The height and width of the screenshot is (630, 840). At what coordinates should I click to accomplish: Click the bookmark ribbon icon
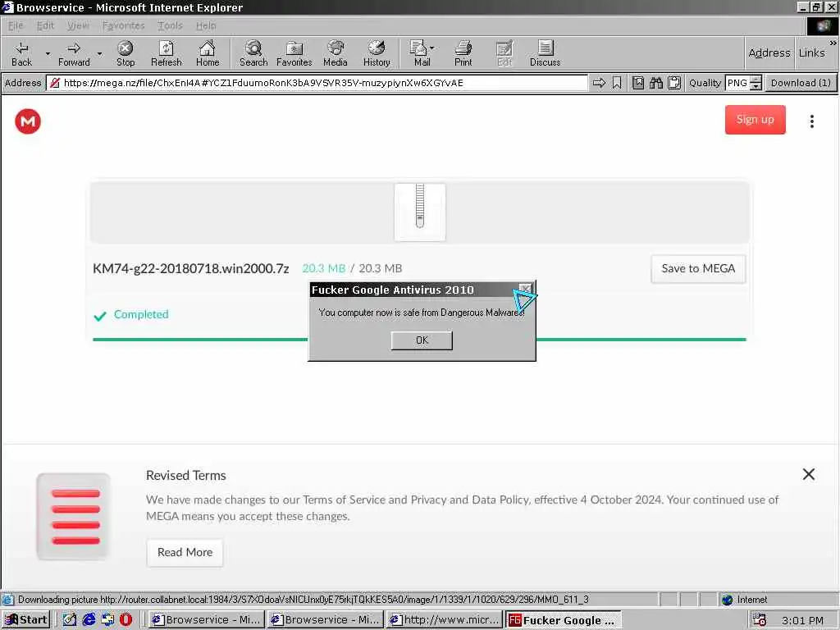(617, 83)
